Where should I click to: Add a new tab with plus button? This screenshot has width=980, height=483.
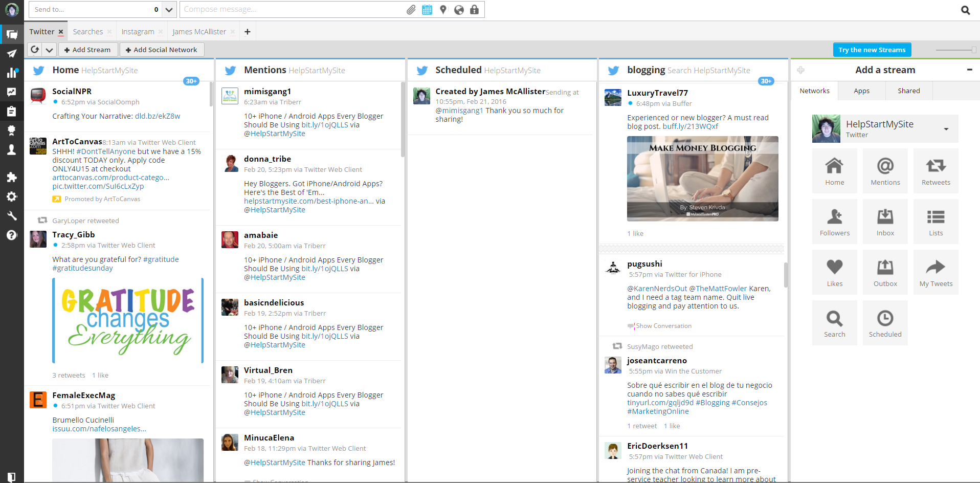click(248, 32)
